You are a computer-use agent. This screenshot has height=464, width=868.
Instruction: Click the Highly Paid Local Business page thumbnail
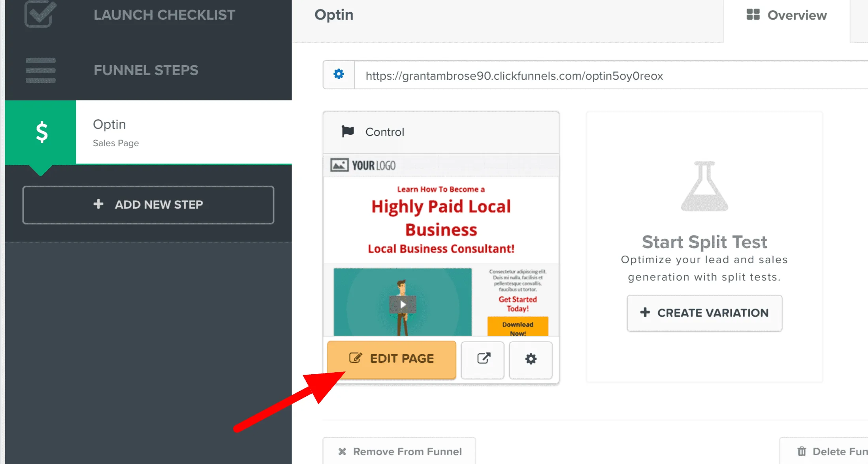[x=441, y=245]
